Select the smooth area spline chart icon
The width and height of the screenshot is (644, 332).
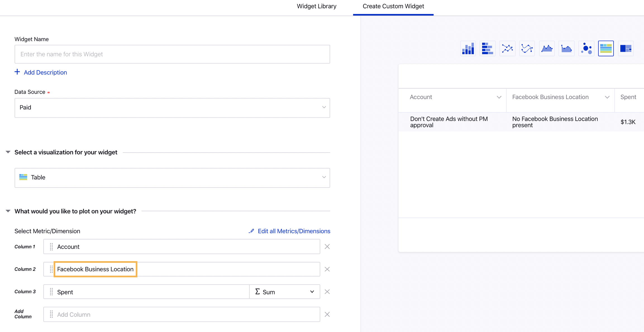pyautogui.click(x=566, y=49)
